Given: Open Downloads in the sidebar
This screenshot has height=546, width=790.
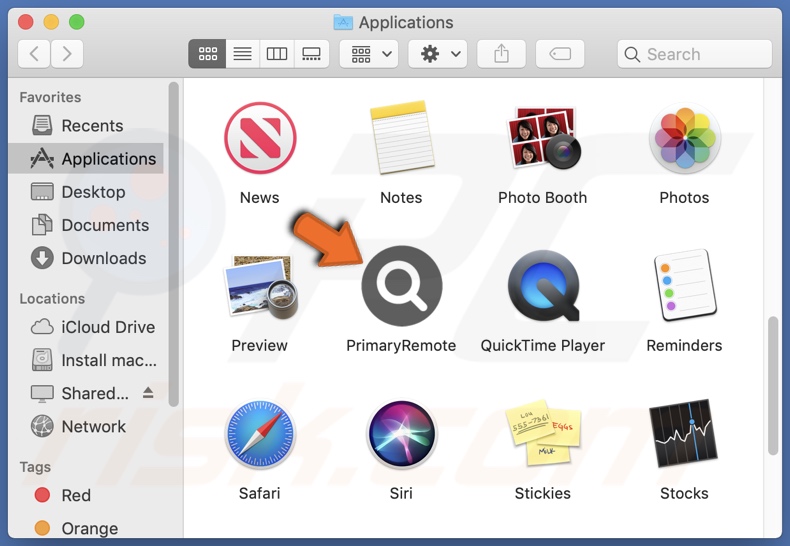Looking at the screenshot, I should (x=86, y=258).
